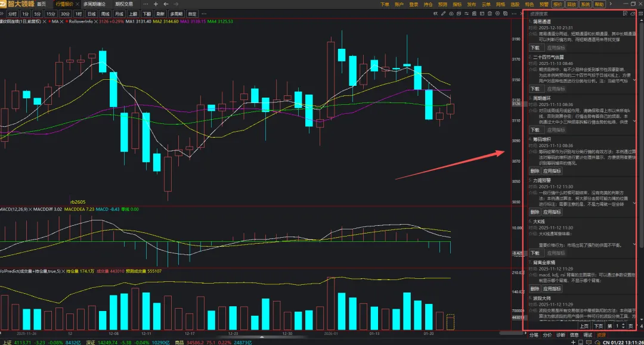Open the 选股 menu
The image size is (644, 345).
click(515, 5)
